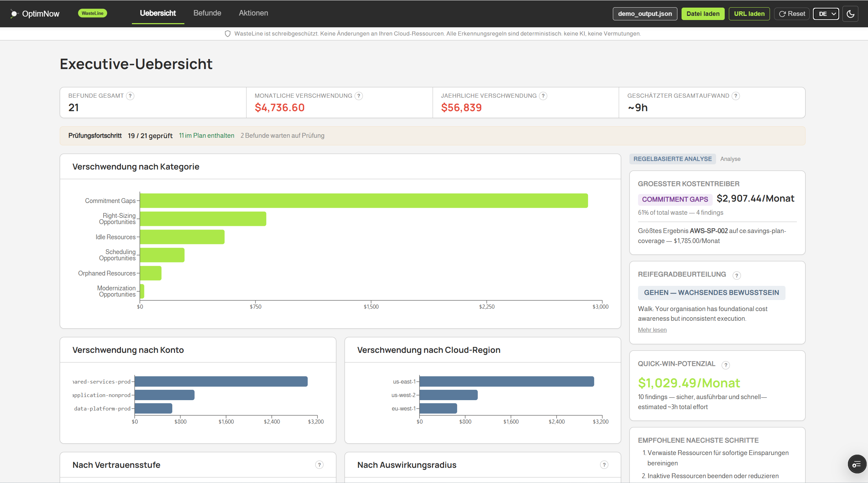
Task: Click help icon on Nach Vertrauensstufe card
Action: tap(319, 465)
